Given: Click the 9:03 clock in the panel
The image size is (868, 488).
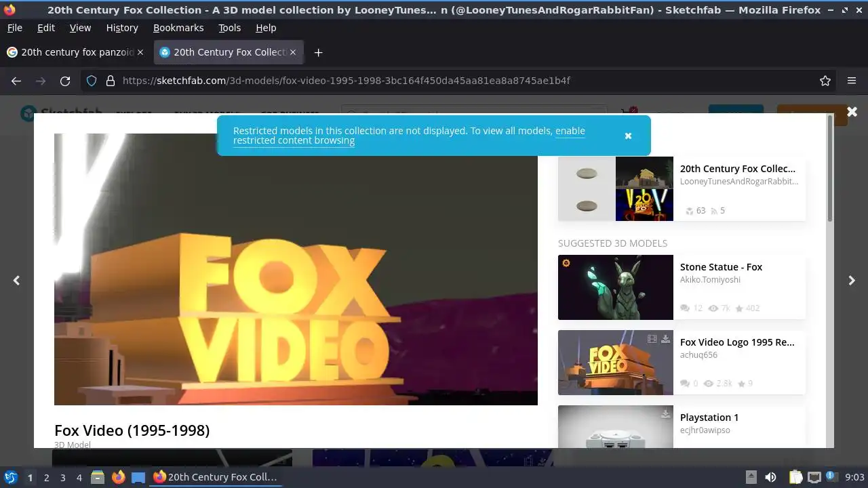Looking at the screenshot, I should tap(854, 477).
